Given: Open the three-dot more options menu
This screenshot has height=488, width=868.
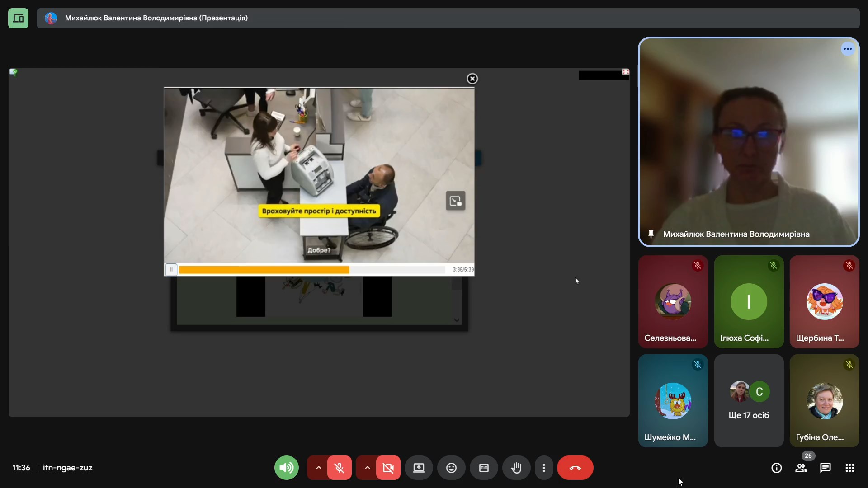Looking at the screenshot, I should (x=544, y=468).
